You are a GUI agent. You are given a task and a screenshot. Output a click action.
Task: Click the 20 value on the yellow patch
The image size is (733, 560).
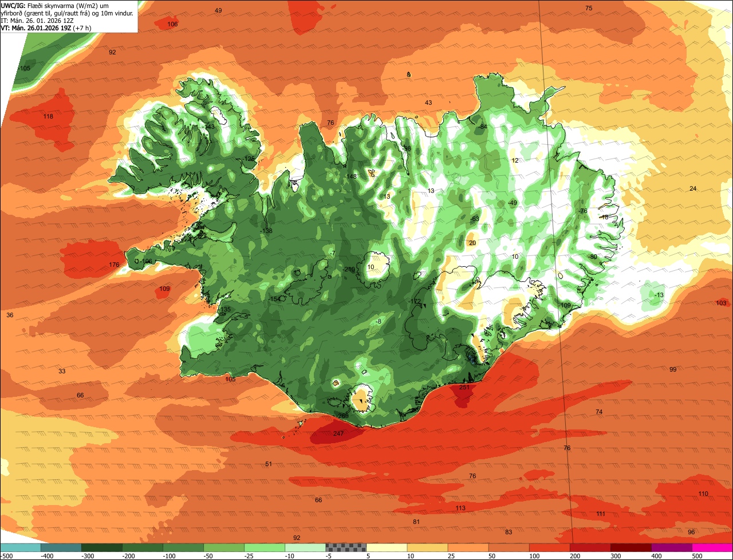[x=472, y=243]
